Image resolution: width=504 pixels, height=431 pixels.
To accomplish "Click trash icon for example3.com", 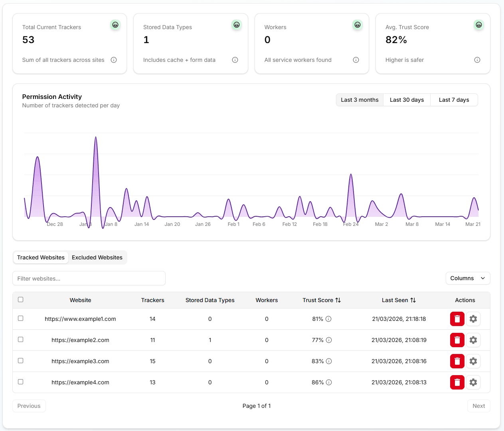I will click(457, 361).
